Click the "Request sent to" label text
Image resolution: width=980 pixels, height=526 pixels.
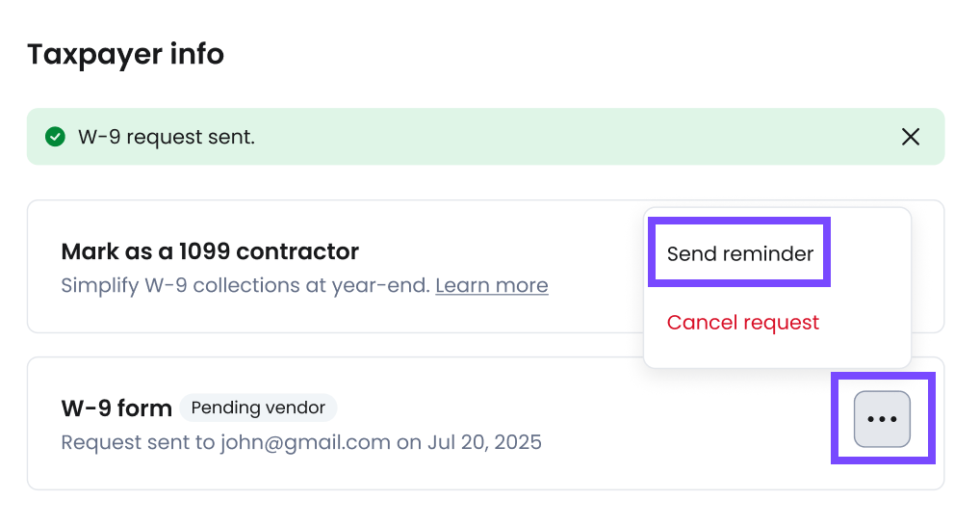tap(138, 443)
